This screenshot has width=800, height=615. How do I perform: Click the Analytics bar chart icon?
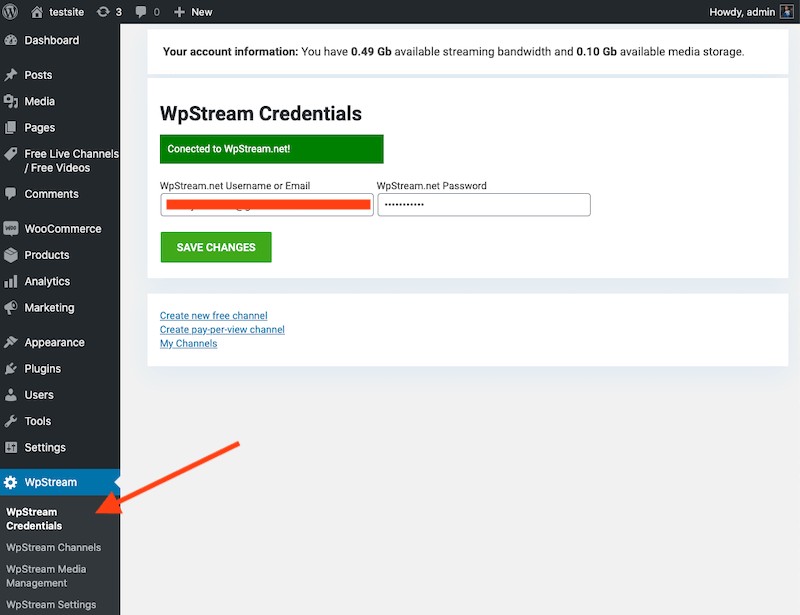click(11, 281)
